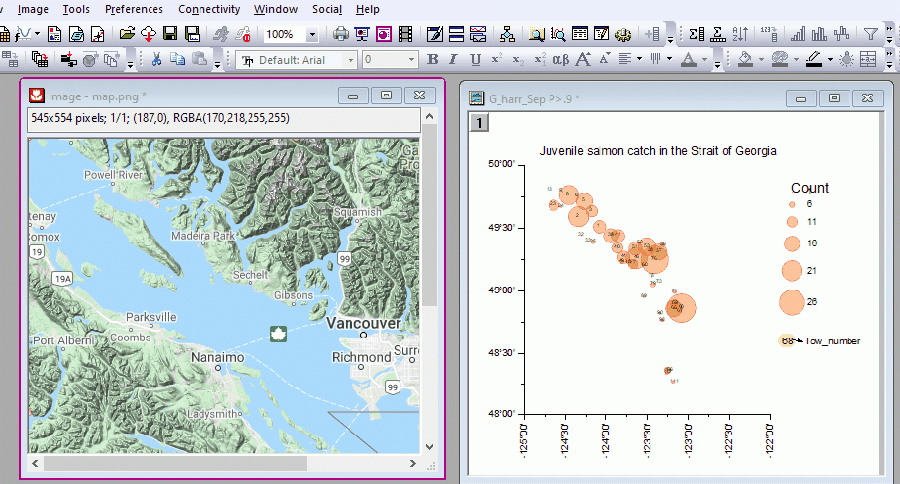Toggle Bold text formatting
The image size is (900, 484).
pyautogui.click(x=433, y=60)
